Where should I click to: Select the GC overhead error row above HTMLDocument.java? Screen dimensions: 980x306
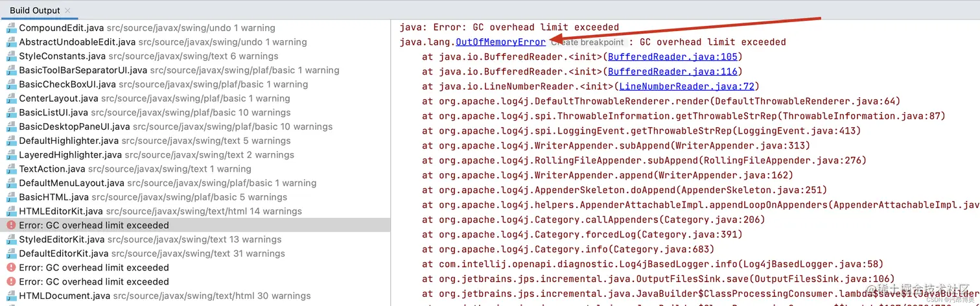[196, 282]
